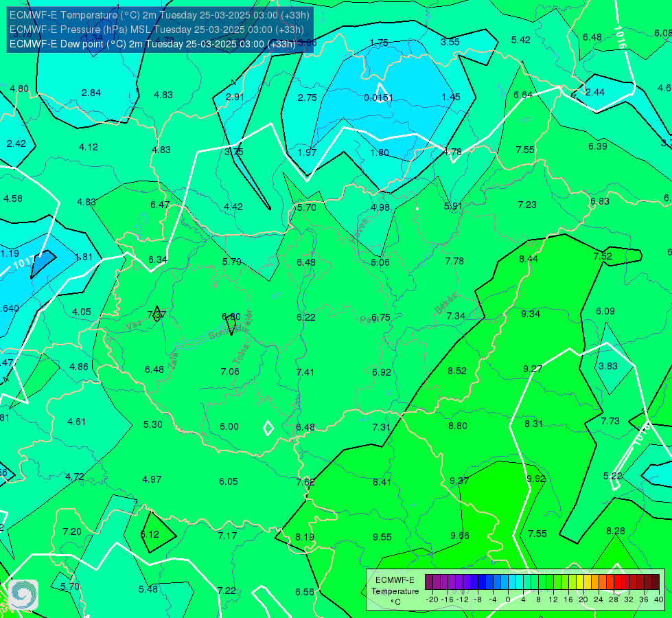
Task: Click the 1.45 temperature value
Action: (451, 97)
